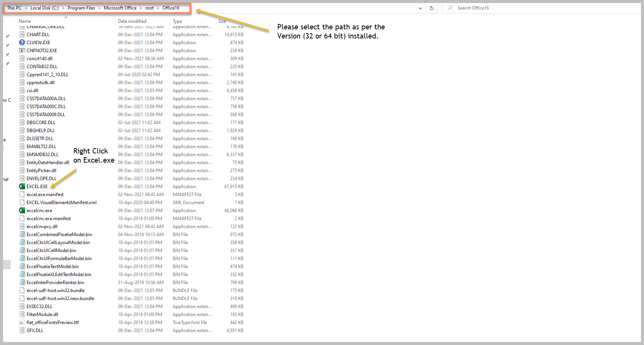This screenshot has height=345, width=644.
Task: Click the ExcelCombinedFloatieModel.bin file icon
Action: [x=22, y=235]
